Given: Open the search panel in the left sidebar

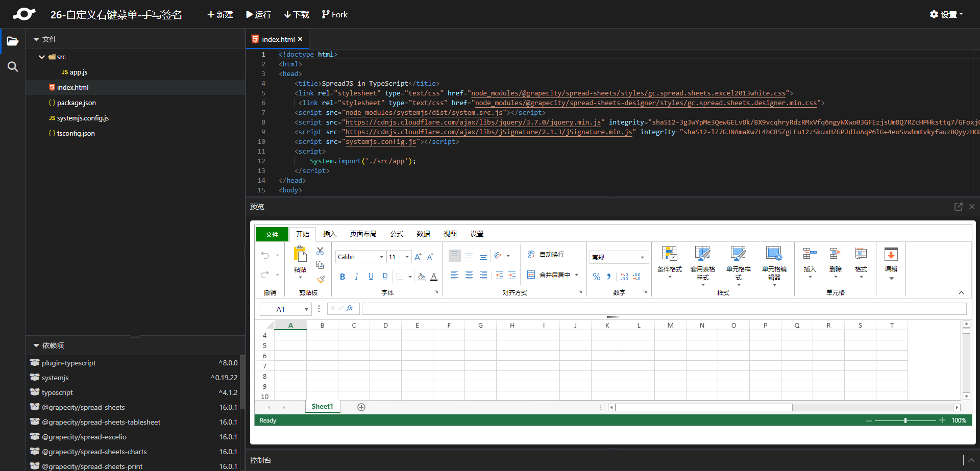Looking at the screenshot, I should click(x=13, y=67).
